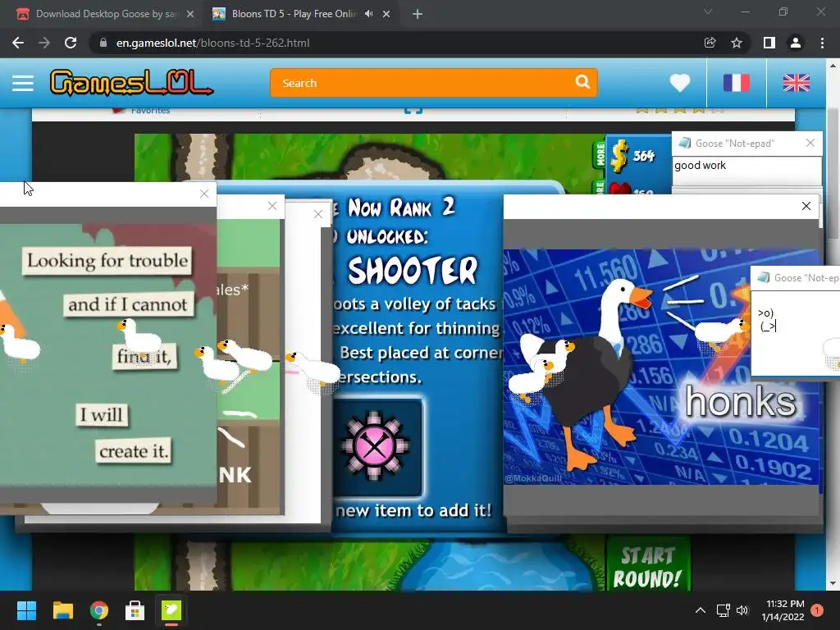This screenshot has width=840, height=630.
Task: Switch site language to French flag
Action: tap(736, 83)
